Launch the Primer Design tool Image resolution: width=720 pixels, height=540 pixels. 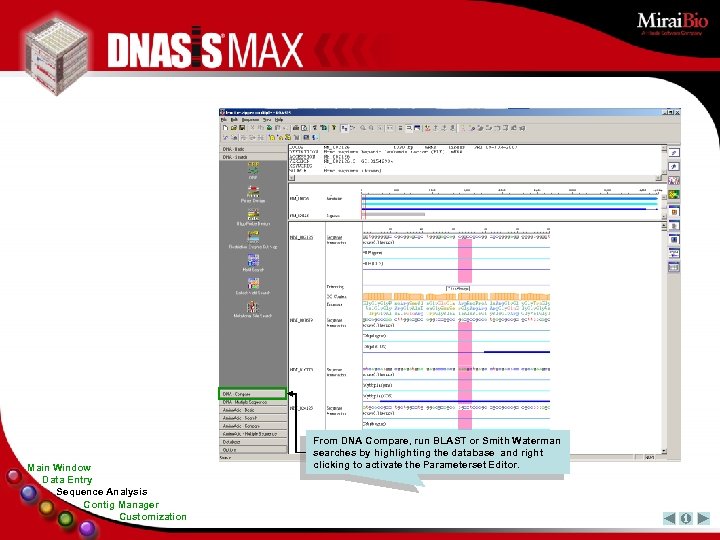point(253,194)
